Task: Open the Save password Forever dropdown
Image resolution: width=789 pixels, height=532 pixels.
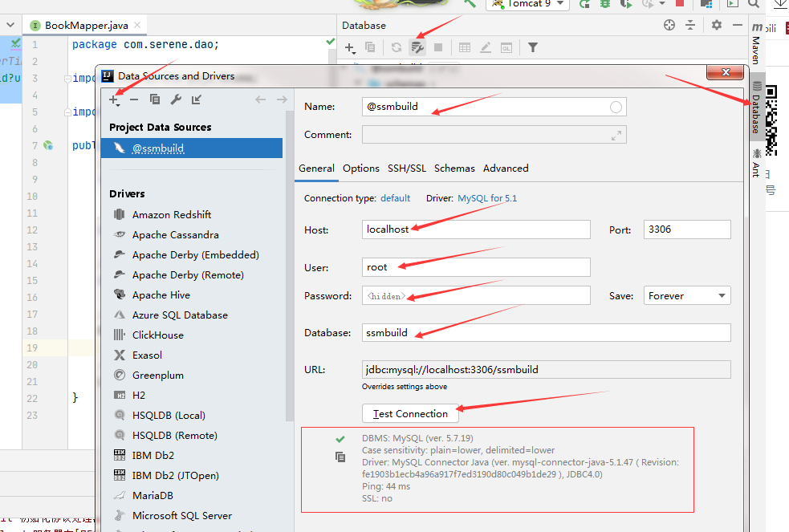Action: [687, 295]
